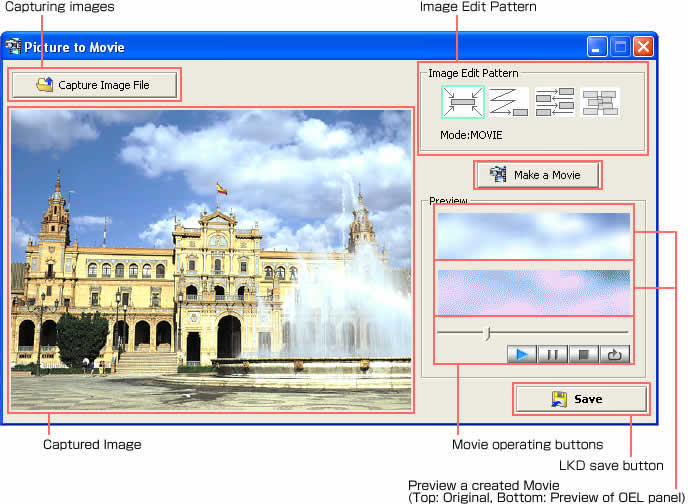Maximize the Picture to Movie window
Image resolution: width=688 pixels, height=504 pixels.
click(x=620, y=47)
